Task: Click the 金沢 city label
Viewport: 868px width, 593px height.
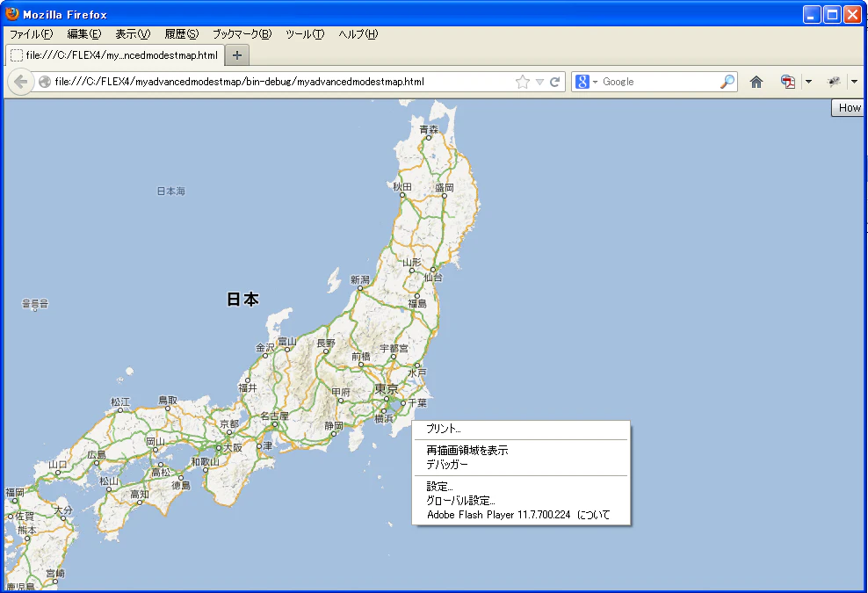Action: [x=265, y=348]
